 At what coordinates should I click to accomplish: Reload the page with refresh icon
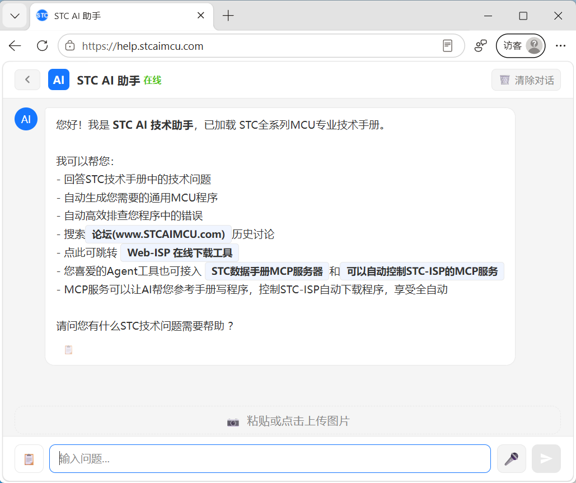(x=42, y=46)
